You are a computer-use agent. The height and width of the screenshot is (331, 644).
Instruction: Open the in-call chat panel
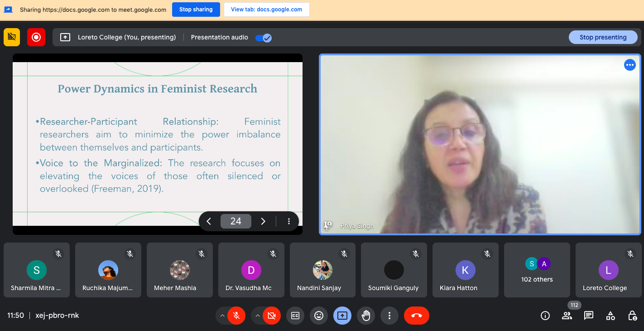[589, 316]
